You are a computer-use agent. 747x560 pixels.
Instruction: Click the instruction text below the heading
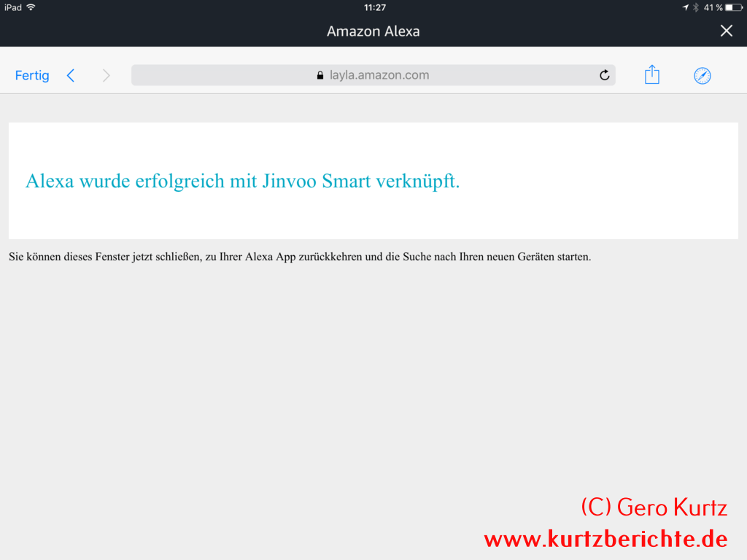point(299,257)
